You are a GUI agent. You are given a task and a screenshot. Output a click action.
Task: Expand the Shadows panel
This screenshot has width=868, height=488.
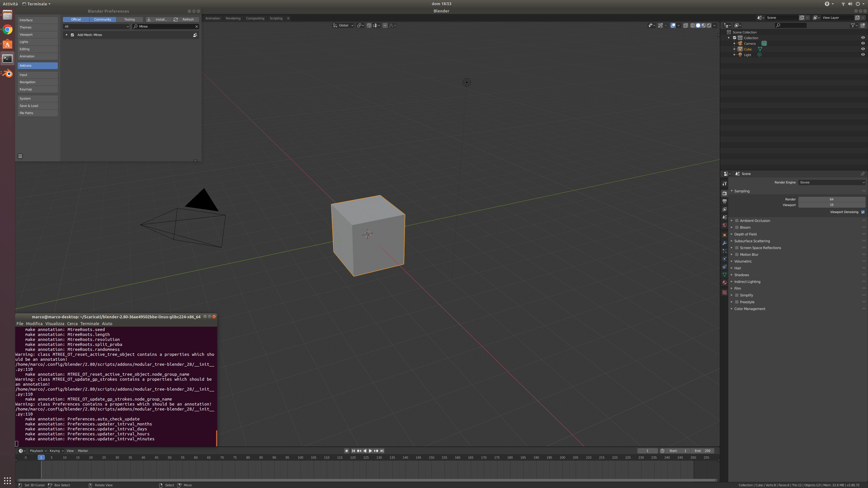(x=741, y=275)
